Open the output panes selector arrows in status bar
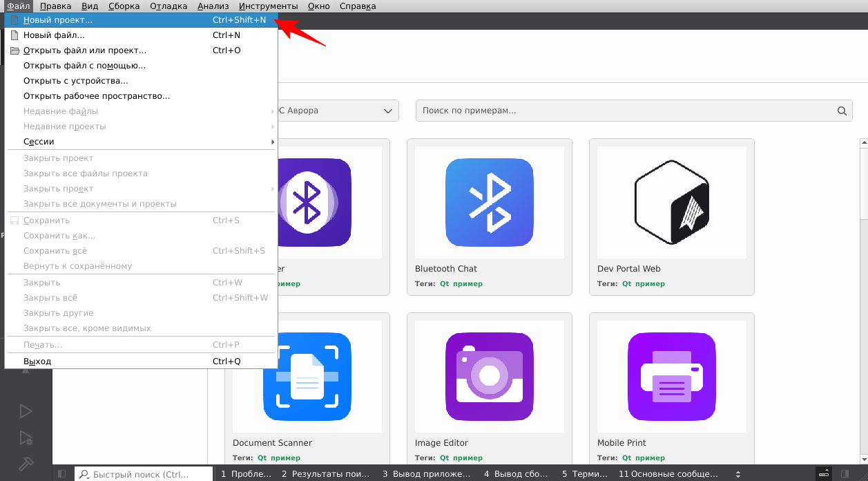 click(738, 474)
